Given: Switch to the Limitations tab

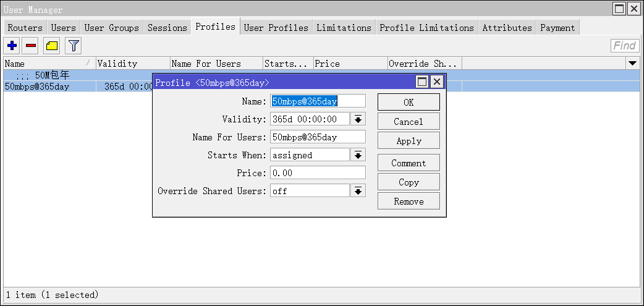Looking at the screenshot, I should point(344,28).
